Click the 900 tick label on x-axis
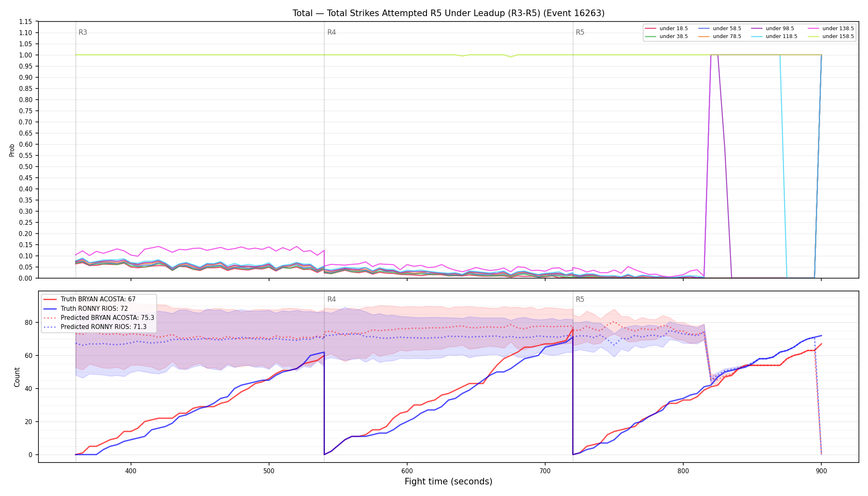 821,471
